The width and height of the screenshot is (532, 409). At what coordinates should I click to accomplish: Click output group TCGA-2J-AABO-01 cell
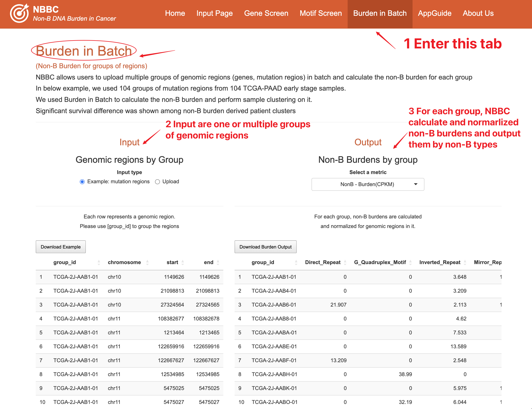[x=274, y=402]
